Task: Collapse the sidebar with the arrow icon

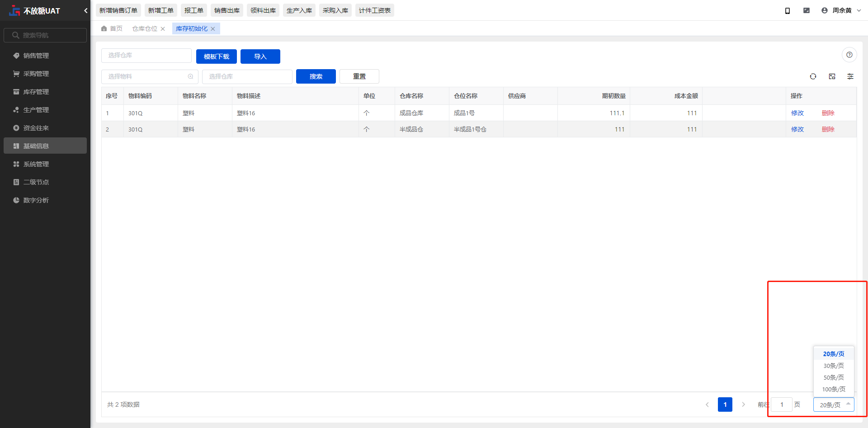Action: coord(85,10)
